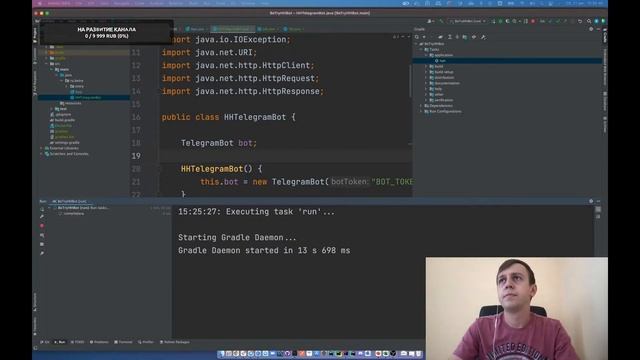Collapse the Tasks node in Gradle tree
Viewport: 640px width, 360px height.
point(422,49)
